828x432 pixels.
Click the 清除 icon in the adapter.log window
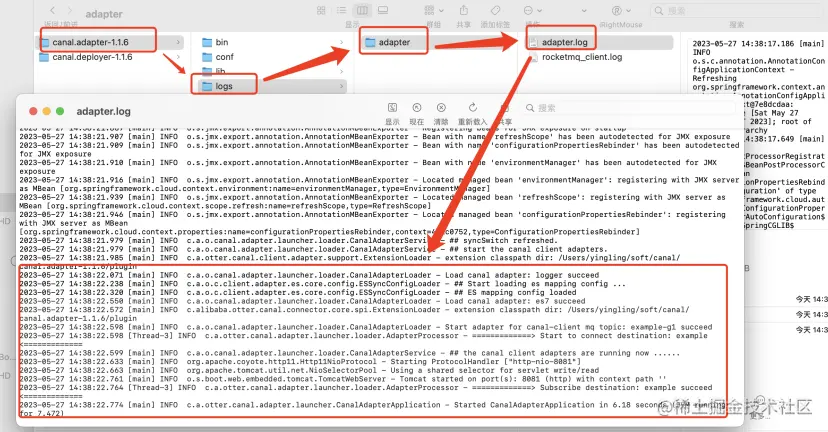coord(441,108)
